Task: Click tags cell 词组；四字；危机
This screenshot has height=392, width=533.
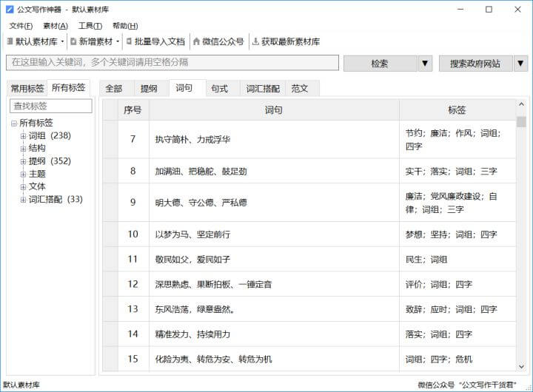Action: (x=457, y=359)
